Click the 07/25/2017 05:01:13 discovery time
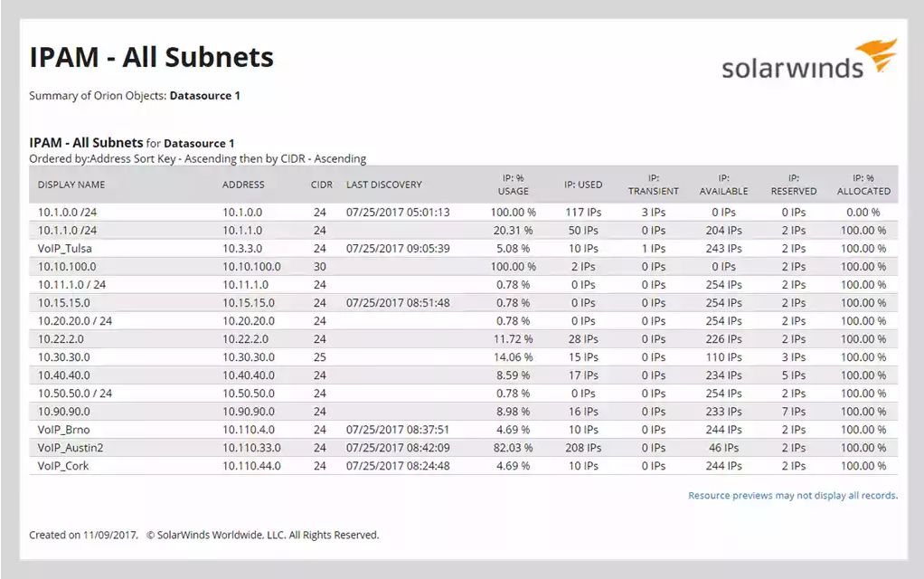The image size is (924, 579). [x=398, y=213]
